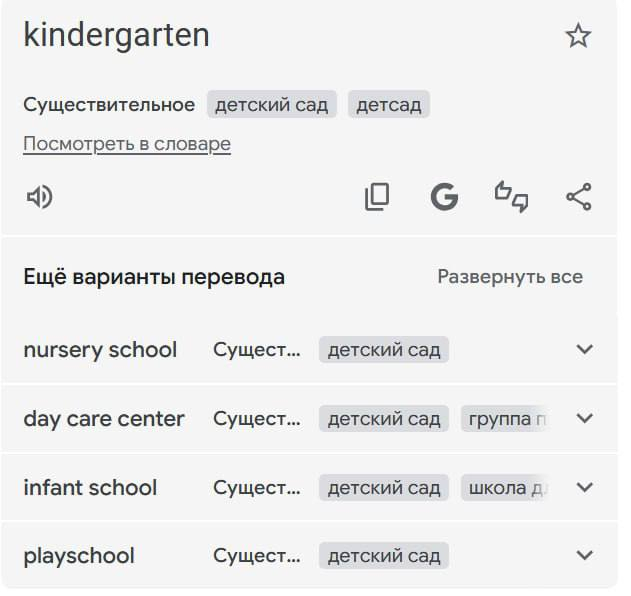Viewport: 631px width, 596px height.
Task: Expand the playschool entry
Action: tap(585, 556)
